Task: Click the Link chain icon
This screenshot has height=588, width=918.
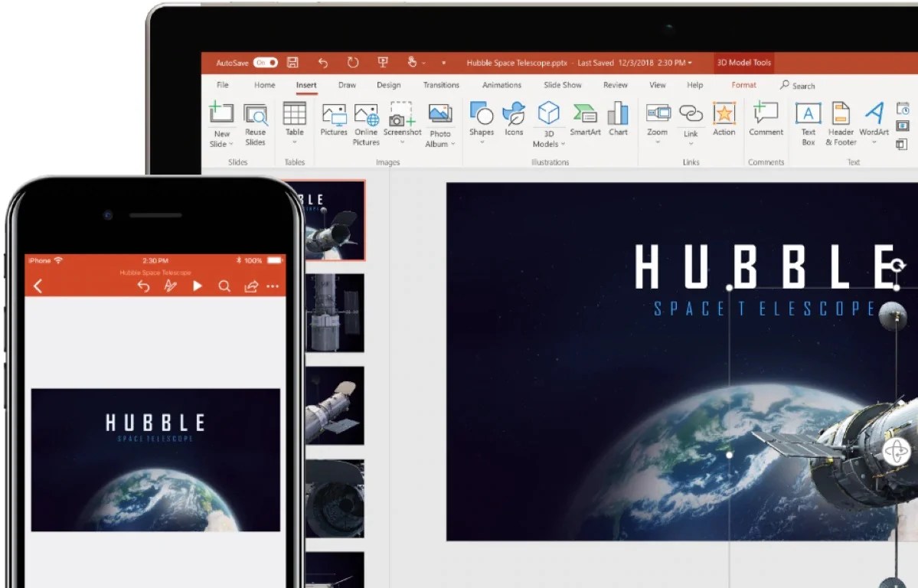Action: pos(691,113)
